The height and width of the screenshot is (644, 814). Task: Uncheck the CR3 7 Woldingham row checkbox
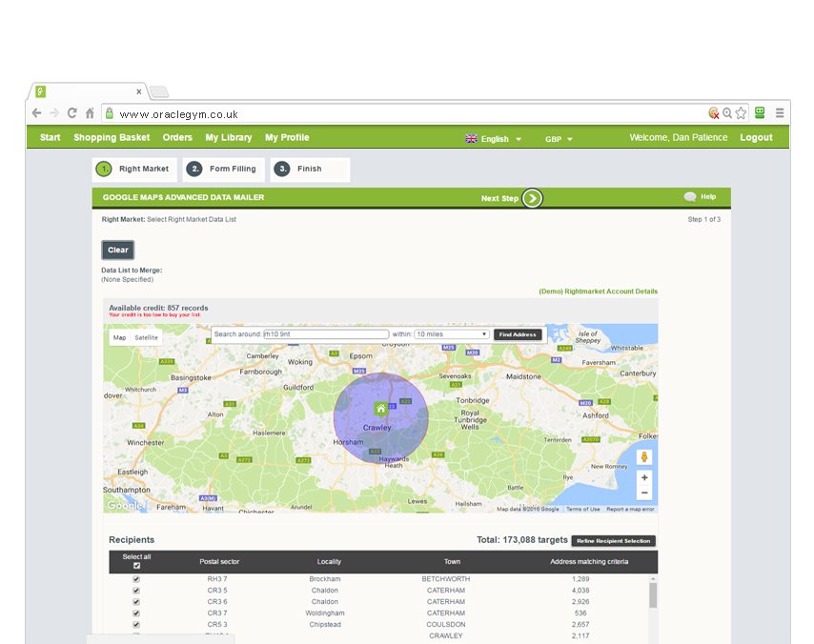(136, 614)
